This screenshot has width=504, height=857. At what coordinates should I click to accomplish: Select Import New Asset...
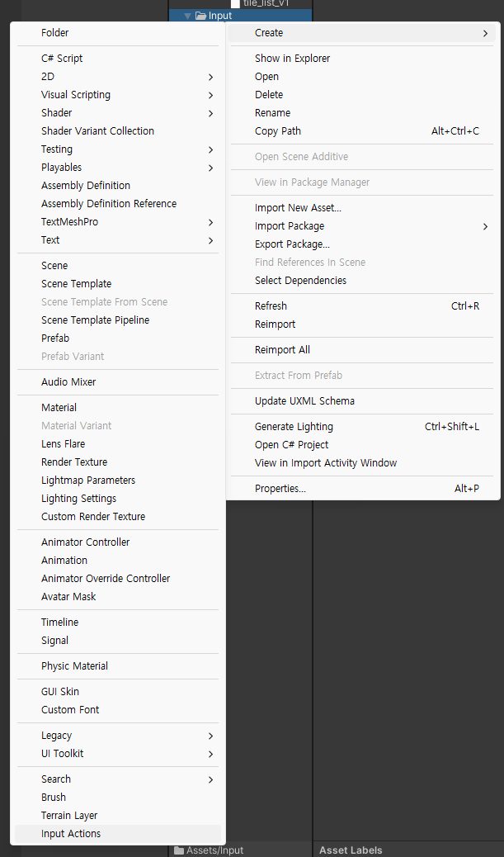362,208
